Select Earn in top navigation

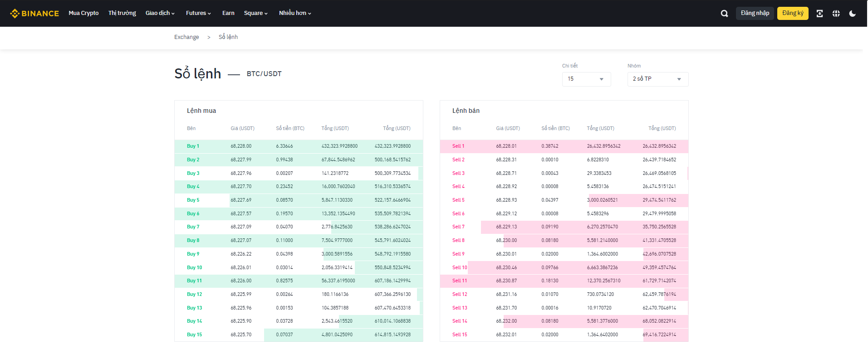(x=228, y=13)
